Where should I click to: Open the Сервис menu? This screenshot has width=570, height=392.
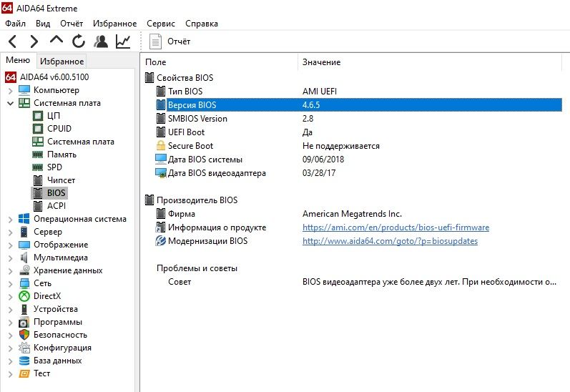[161, 24]
